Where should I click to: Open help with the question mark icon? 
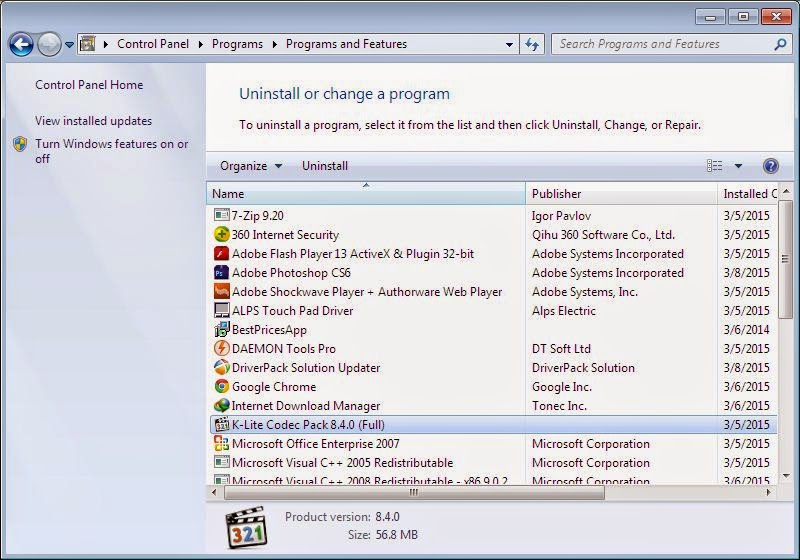click(x=770, y=166)
